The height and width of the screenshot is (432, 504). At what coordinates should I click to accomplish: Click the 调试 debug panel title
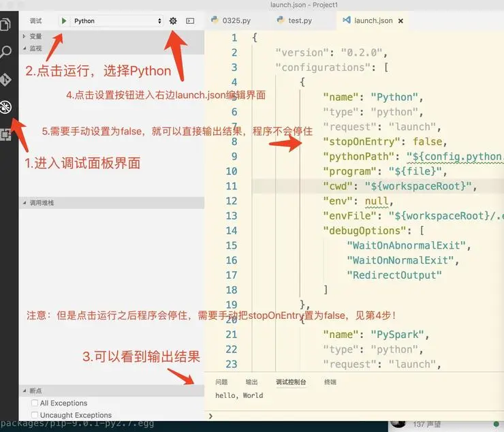(x=35, y=21)
